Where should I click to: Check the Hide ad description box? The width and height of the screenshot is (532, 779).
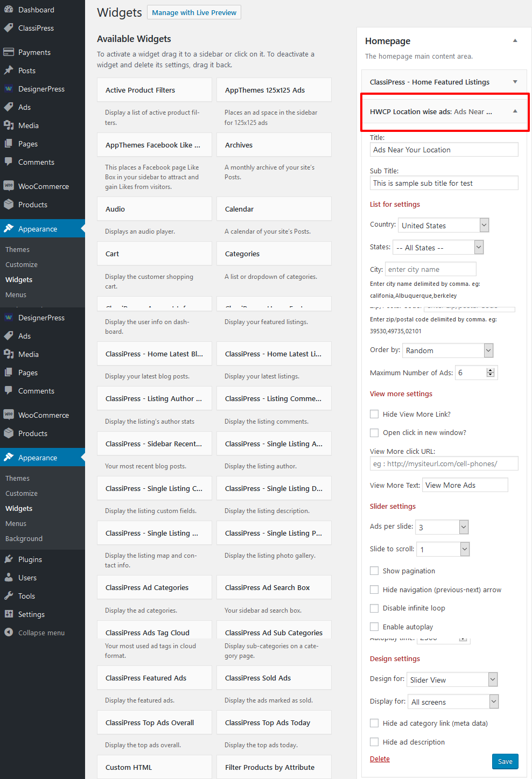pos(374,742)
